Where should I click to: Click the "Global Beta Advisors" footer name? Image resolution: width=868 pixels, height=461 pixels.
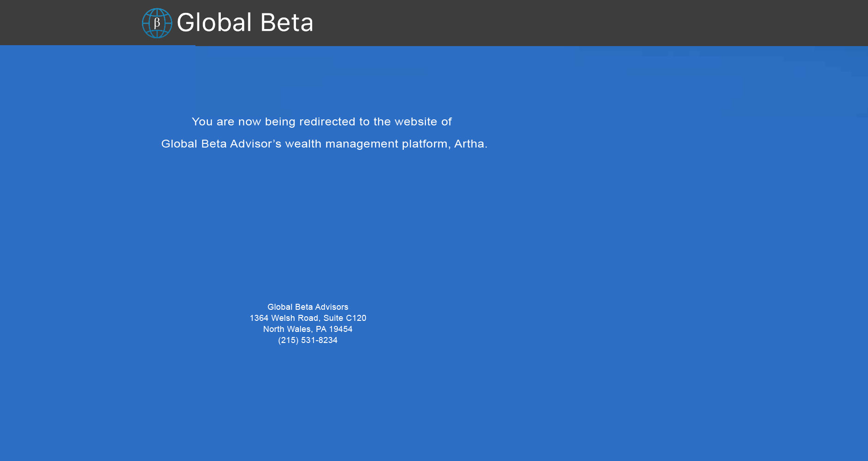click(x=308, y=307)
